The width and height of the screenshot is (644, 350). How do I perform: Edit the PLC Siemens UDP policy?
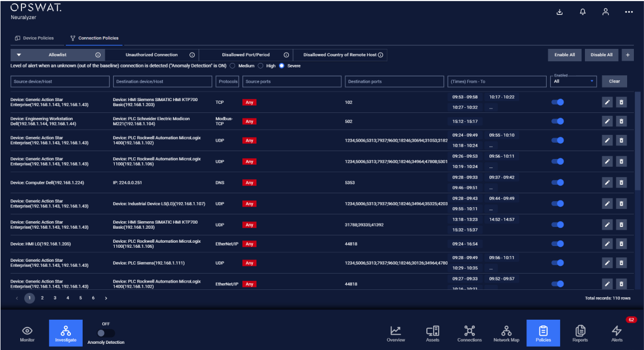tap(607, 262)
